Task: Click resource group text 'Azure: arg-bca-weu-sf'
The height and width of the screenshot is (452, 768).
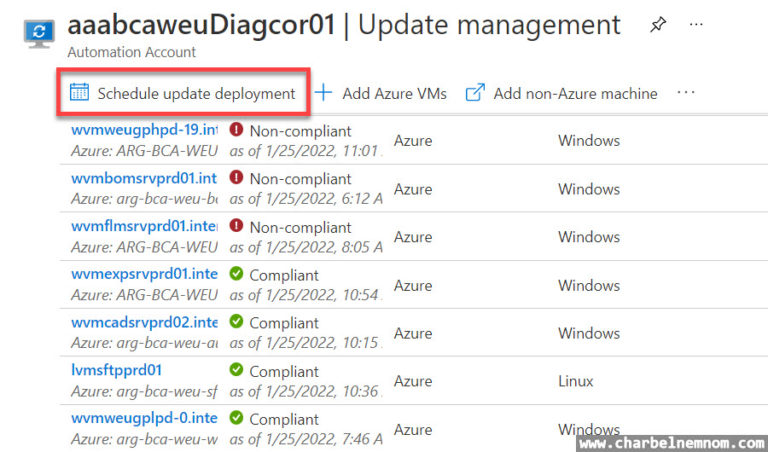Action: (144, 391)
